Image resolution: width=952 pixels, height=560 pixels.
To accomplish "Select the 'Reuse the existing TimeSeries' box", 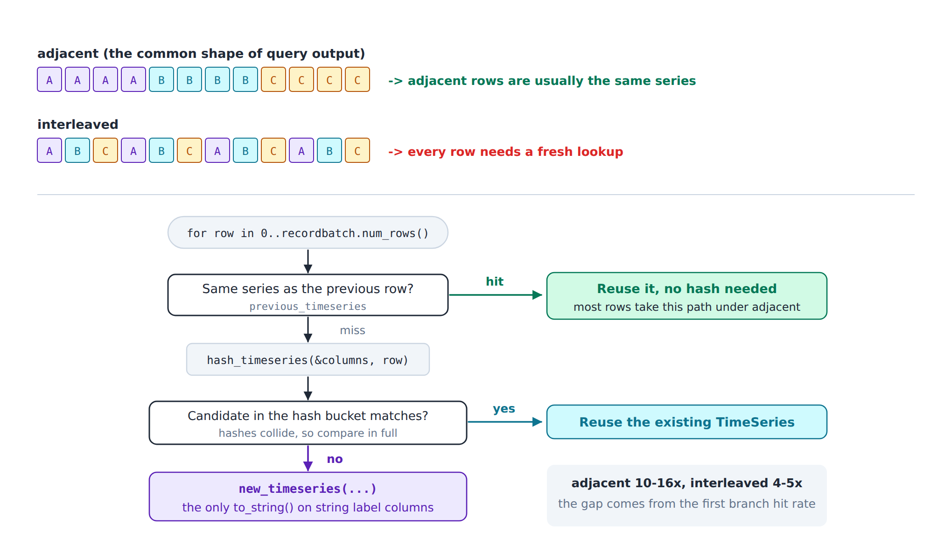I will (x=687, y=422).
